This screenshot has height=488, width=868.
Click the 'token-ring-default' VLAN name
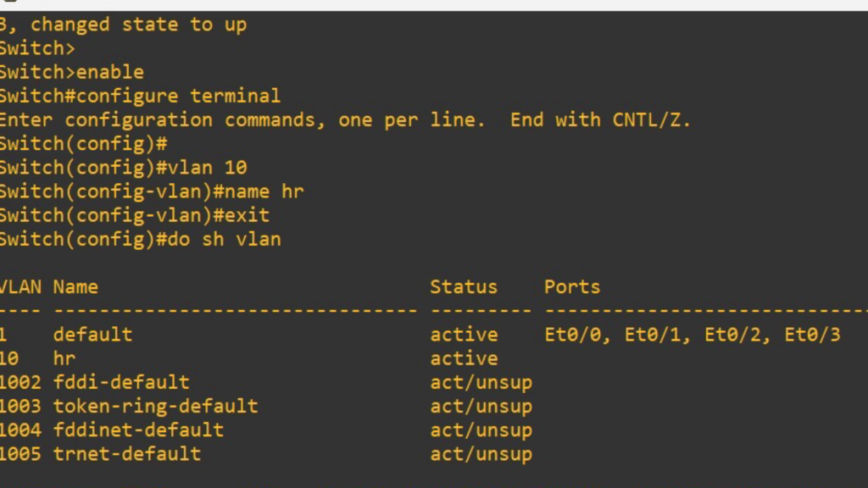click(155, 406)
